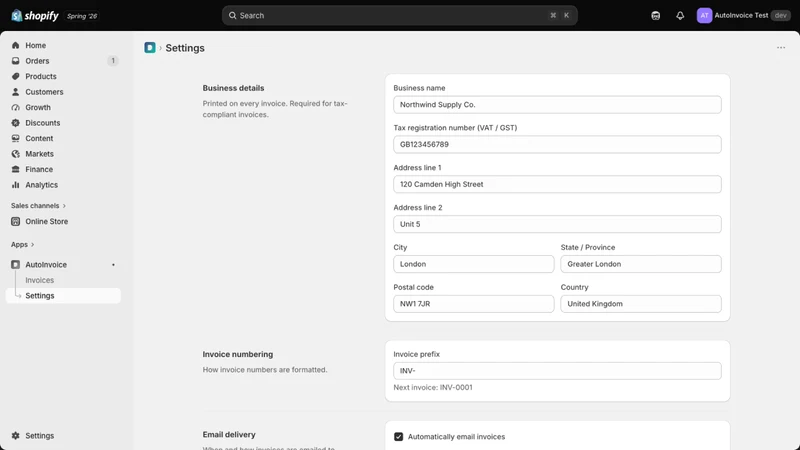Click the AT account avatar
This screenshot has width=800, height=450.
click(704, 15)
